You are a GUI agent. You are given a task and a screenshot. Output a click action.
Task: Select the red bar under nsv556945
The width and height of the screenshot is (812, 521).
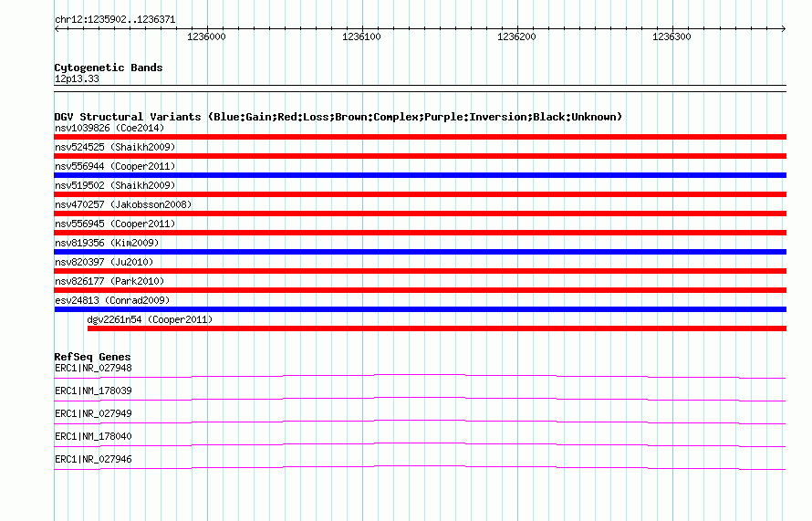pos(420,233)
